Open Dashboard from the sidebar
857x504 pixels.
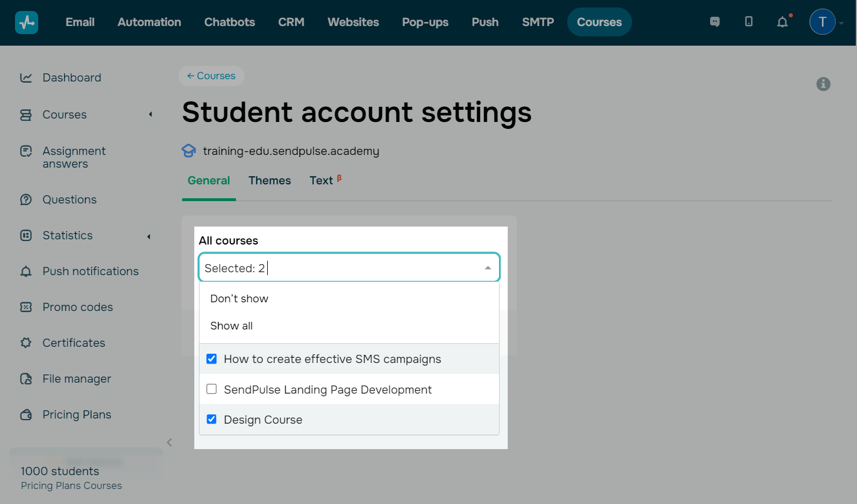(x=72, y=77)
